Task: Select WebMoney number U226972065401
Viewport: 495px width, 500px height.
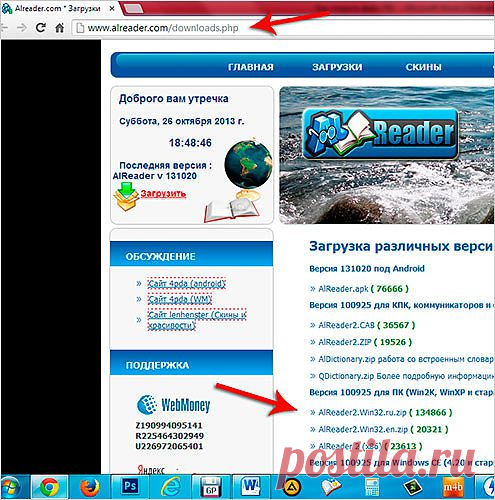Action: tap(169, 446)
